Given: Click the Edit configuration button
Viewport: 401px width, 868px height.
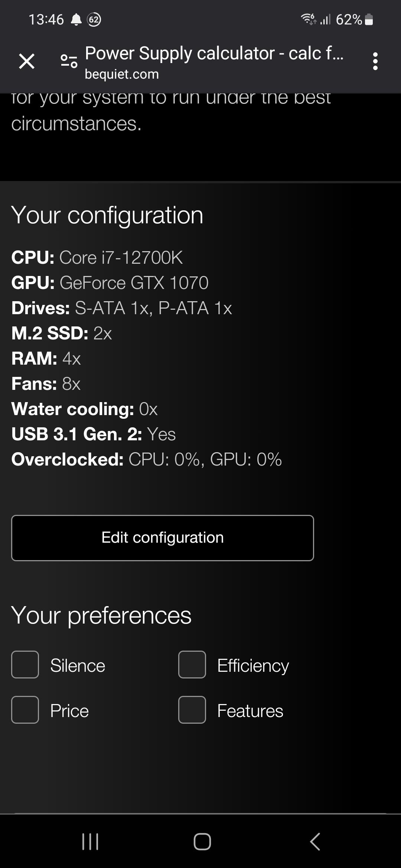Looking at the screenshot, I should pyautogui.click(x=163, y=538).
